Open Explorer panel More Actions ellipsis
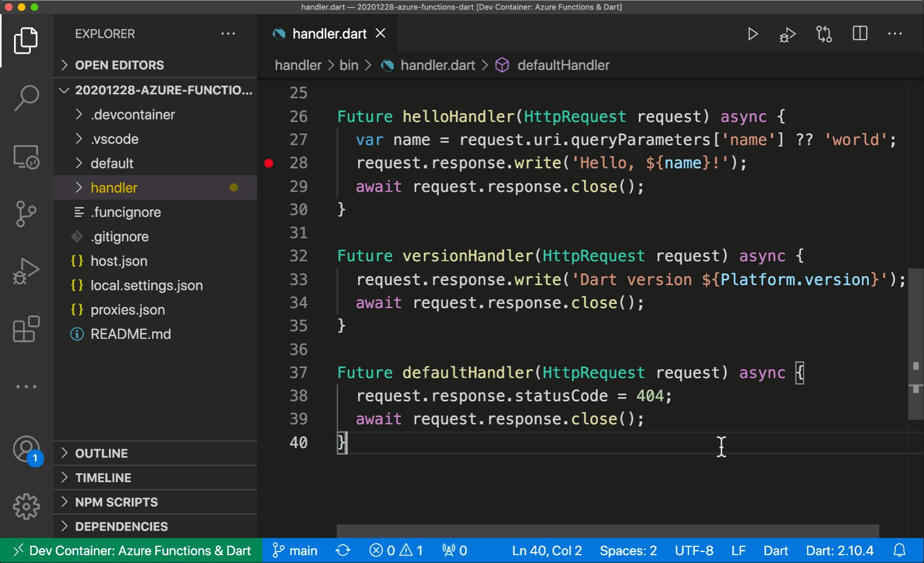Image resolution: width=924 pixels, height=563 pixels. click(228, 34)
